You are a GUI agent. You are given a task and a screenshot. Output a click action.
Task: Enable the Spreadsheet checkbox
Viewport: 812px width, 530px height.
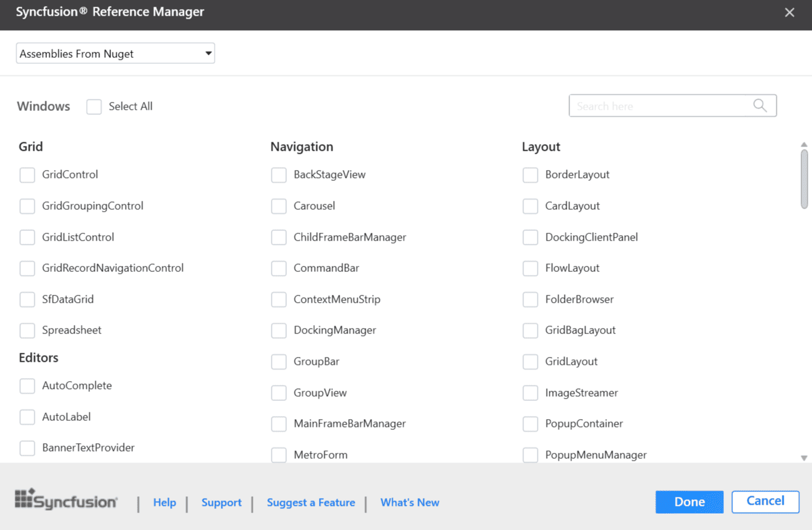[x=27, y=330]
